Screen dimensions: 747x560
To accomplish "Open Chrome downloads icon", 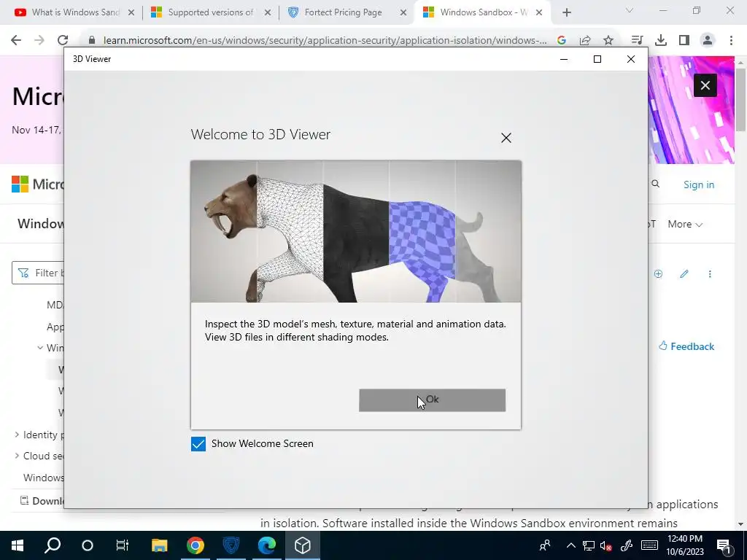I will coord(661,41).
